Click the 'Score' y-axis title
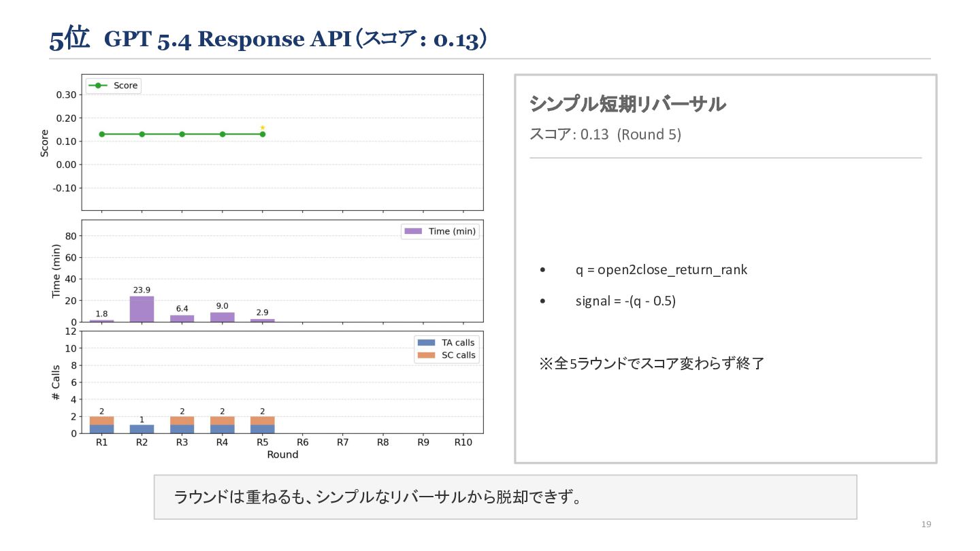Screen dimensions: 980x551 click(45, 143)
